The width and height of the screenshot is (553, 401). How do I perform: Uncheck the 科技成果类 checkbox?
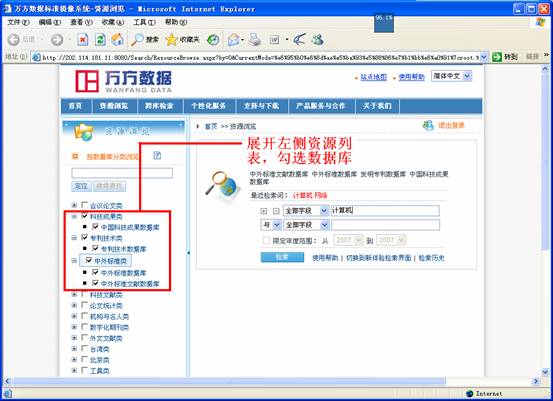(x=84, y=215)
